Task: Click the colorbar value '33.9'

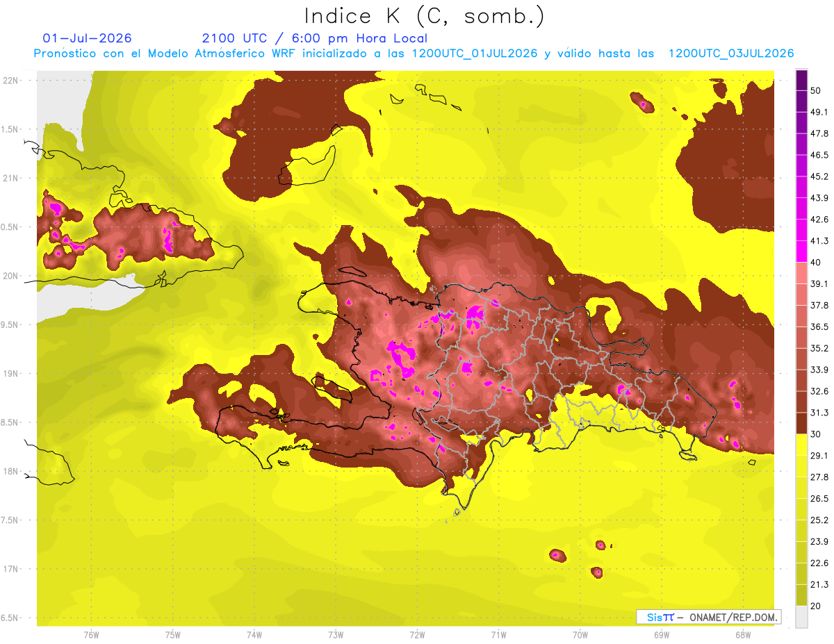Action: tap(819, 370)
